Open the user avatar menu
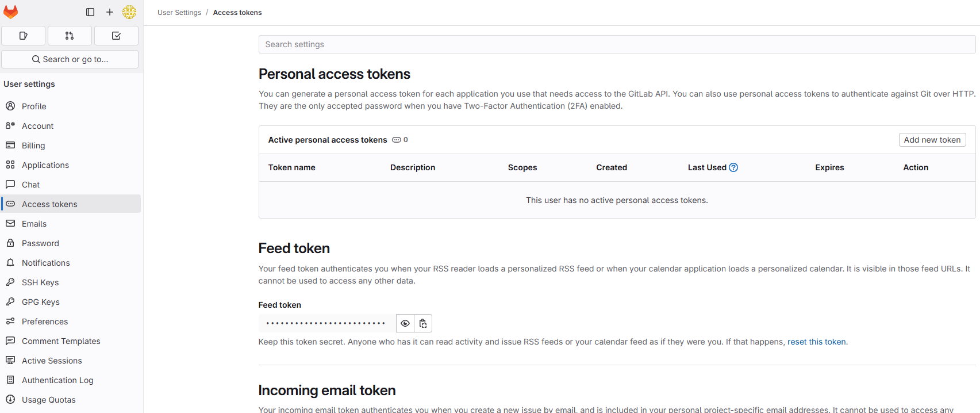Viewport: 980px width, 413px height. (129, 12)
